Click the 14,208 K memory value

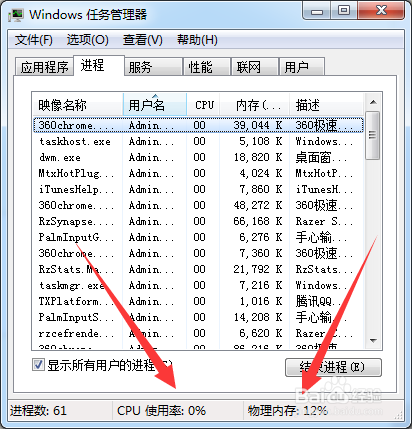tap(258, 317)
